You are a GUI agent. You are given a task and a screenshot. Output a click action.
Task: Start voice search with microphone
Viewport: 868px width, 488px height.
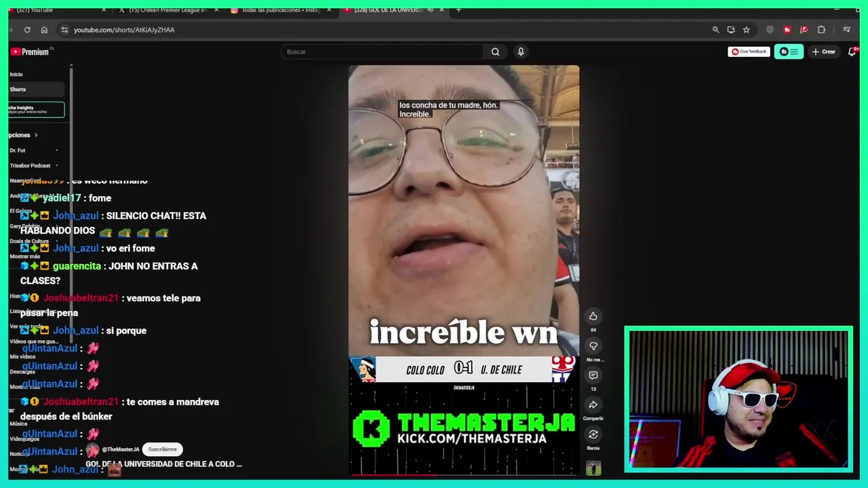coord(521,52)
